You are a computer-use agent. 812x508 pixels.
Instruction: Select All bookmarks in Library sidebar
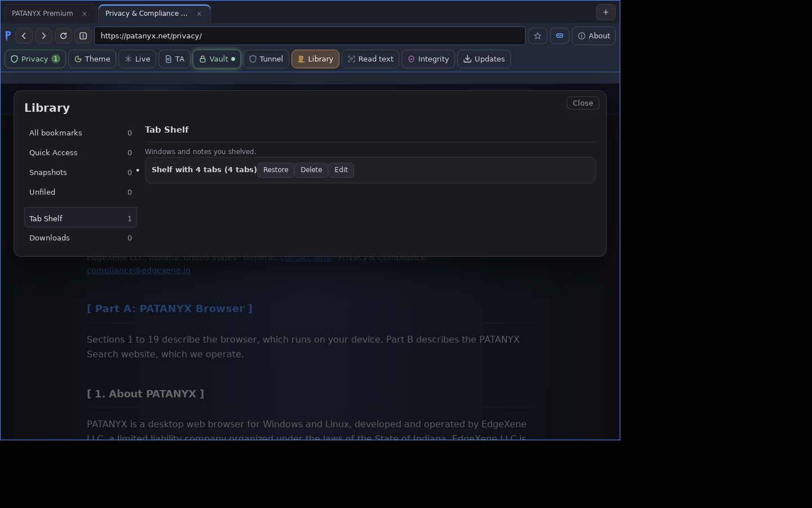tap(81, 133)
